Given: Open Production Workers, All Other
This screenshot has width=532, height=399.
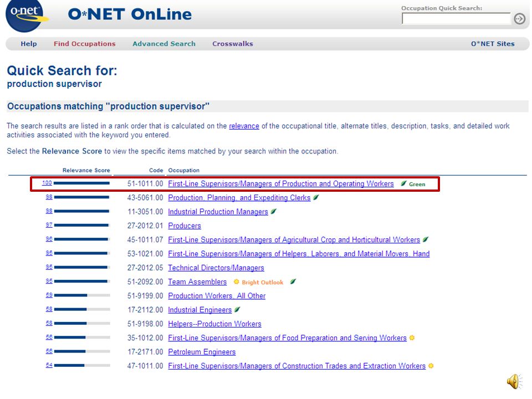Looking at the screenshot, I should (217, 296).
